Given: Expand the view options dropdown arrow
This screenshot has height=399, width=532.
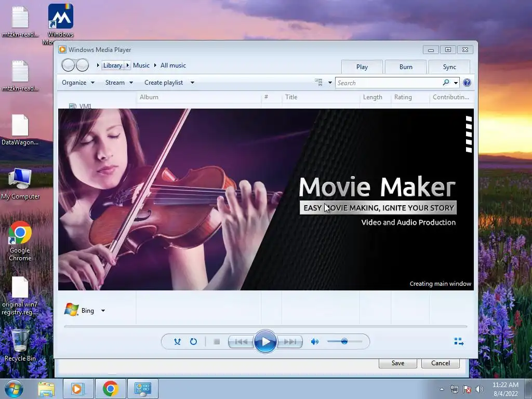Looking at the screenshot, I should pos(330,83).
